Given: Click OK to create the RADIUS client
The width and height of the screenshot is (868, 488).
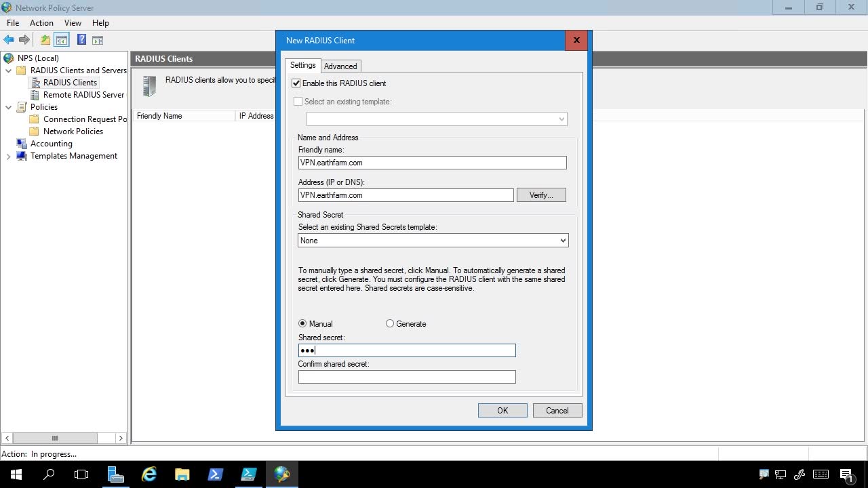Looking at the screenshot, I should [502, 411].
